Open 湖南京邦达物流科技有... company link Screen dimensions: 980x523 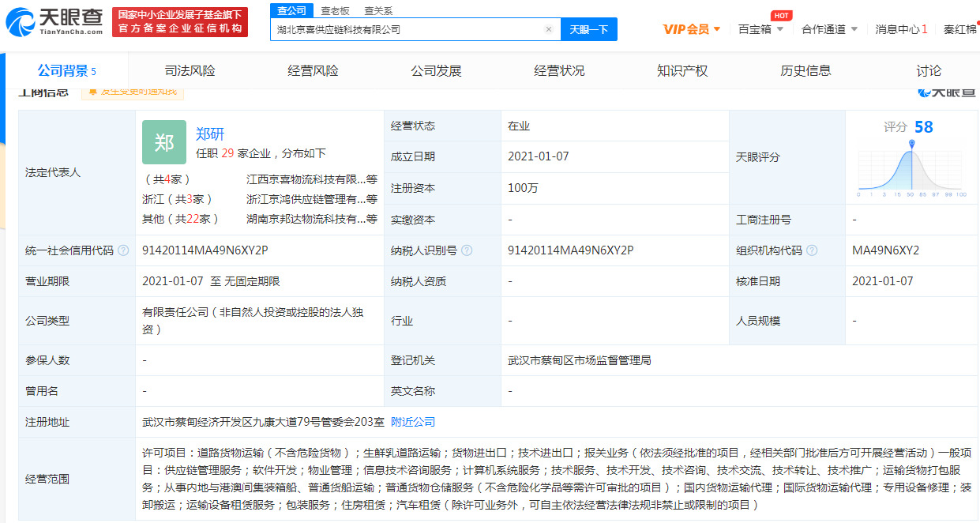tap(312, 219)
